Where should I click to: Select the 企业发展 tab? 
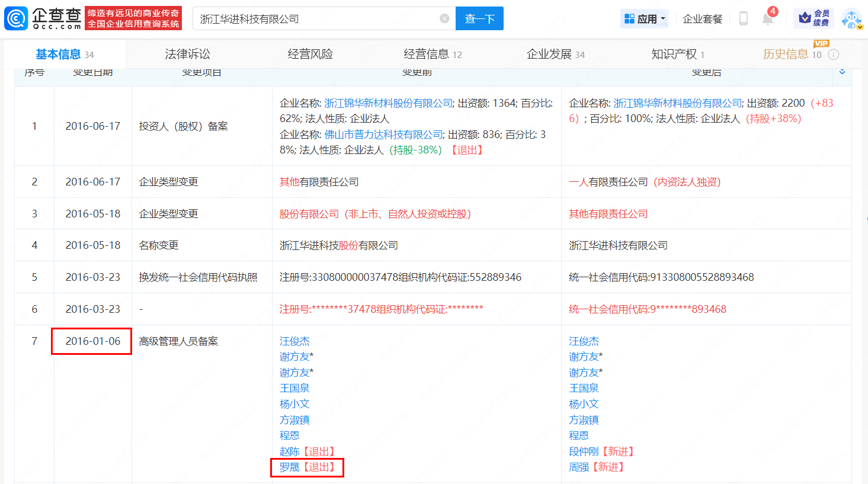(549, 55)
